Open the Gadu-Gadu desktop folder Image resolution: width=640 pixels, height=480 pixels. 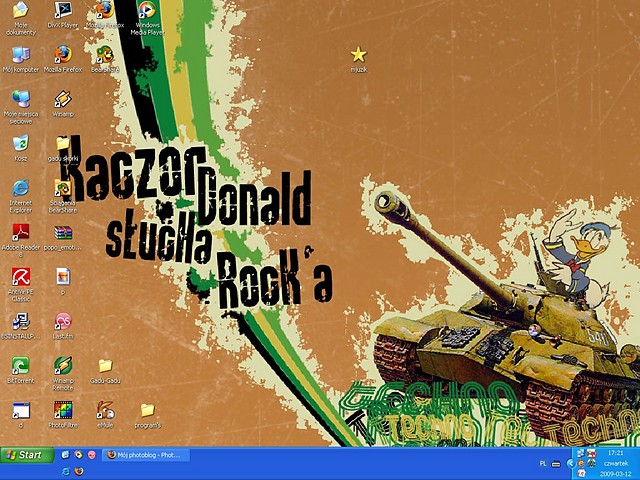click(x=105, y=371)
